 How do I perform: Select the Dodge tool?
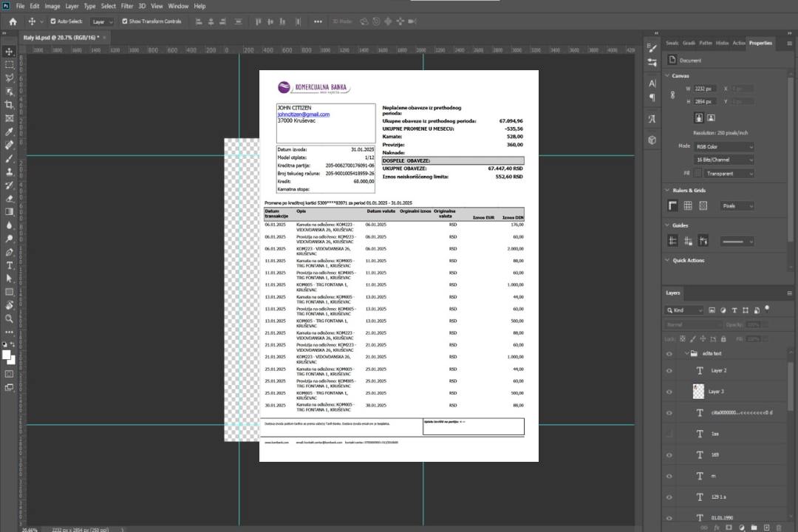[9, 239]
